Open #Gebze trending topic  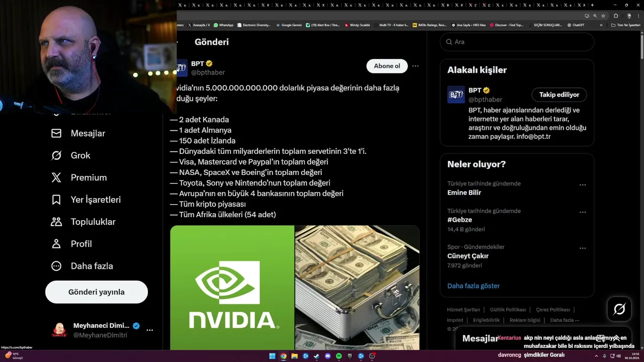459,220
